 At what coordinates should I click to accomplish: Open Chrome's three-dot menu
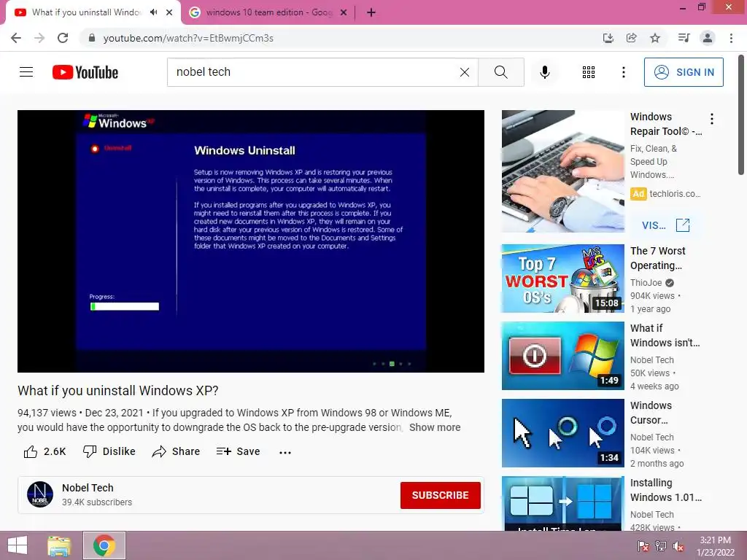coord(731,38)
